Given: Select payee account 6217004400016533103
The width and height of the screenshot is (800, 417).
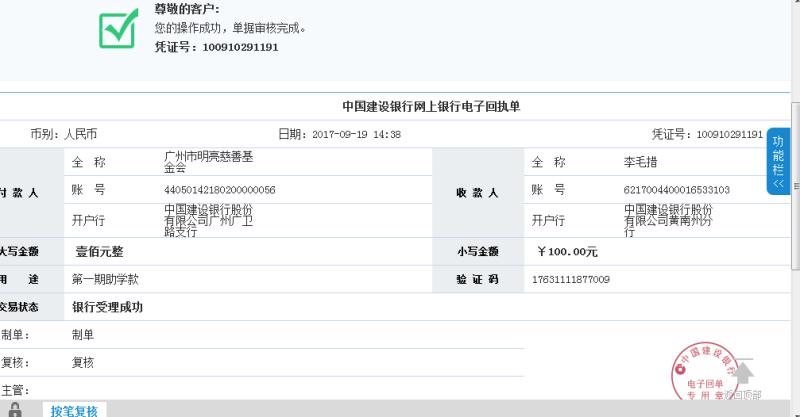Looking at the screenshot, I should (x=677, y=190).
